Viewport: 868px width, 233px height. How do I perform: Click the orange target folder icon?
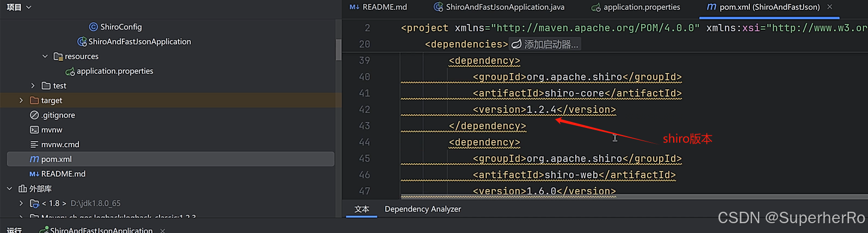(34, 100)
